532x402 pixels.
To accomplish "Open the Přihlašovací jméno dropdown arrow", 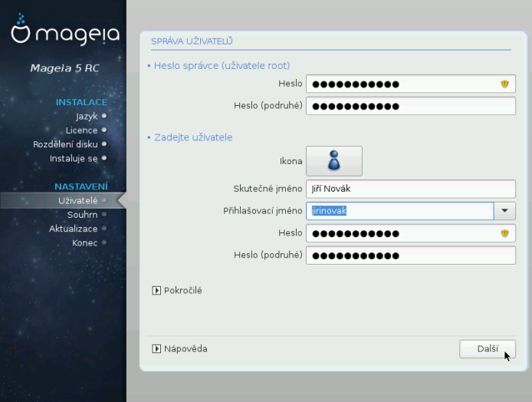I will pyautogui.click(x=504, y=211).
